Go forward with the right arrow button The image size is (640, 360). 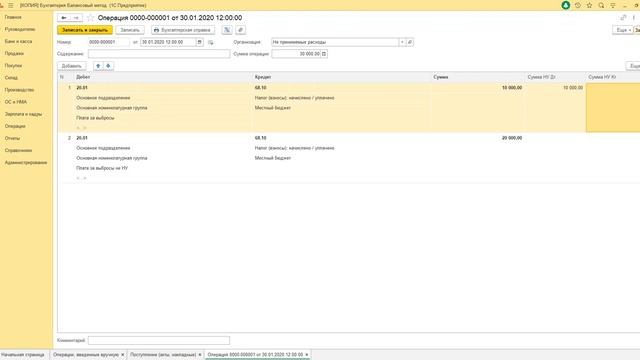pos(76,18)
